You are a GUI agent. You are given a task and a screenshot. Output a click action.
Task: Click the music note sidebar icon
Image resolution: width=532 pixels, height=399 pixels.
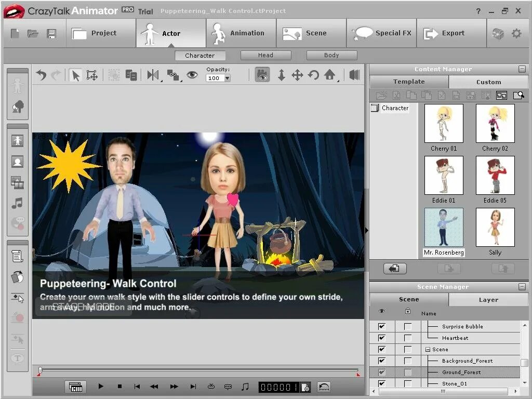pyautogui.click(x=17, y=203)
